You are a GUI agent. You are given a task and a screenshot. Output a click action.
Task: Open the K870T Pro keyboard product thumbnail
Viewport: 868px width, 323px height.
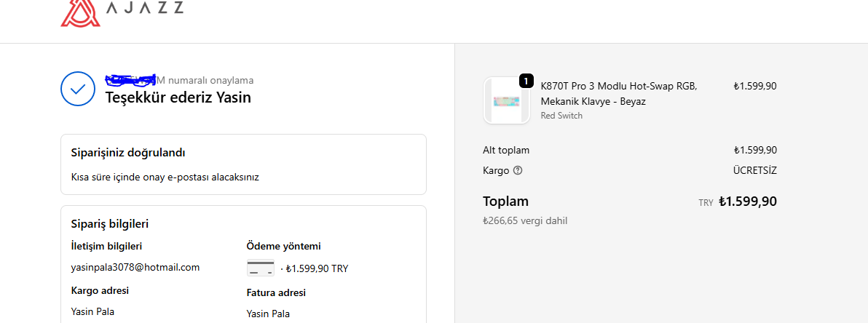(x=507, y=100)
